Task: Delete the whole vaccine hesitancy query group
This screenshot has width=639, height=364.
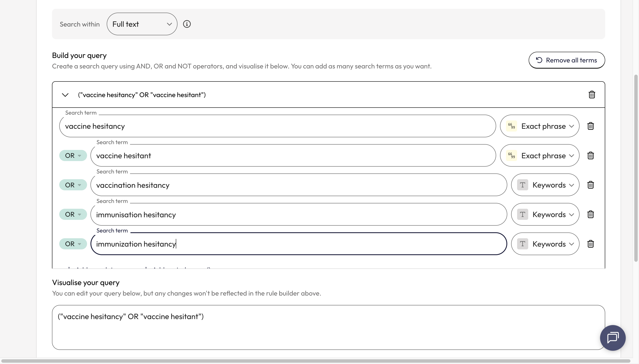Action: 592,95
